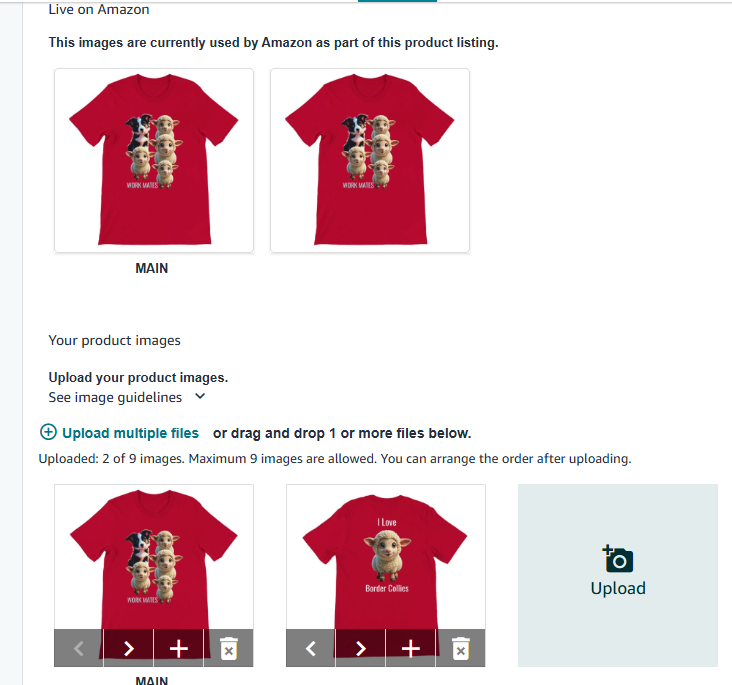Move I Love Border Collies image right

click(360, 648)
